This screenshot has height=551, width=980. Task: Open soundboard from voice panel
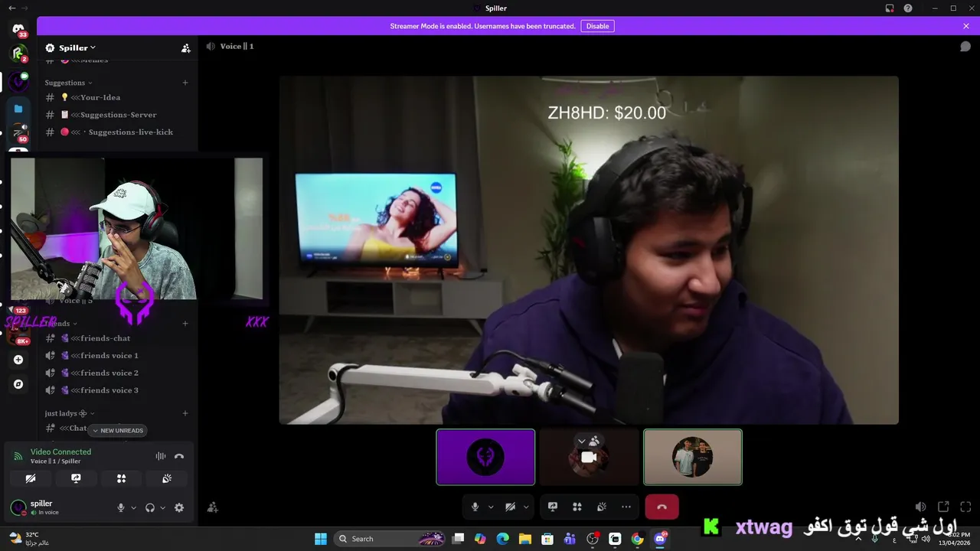(167, 478)
